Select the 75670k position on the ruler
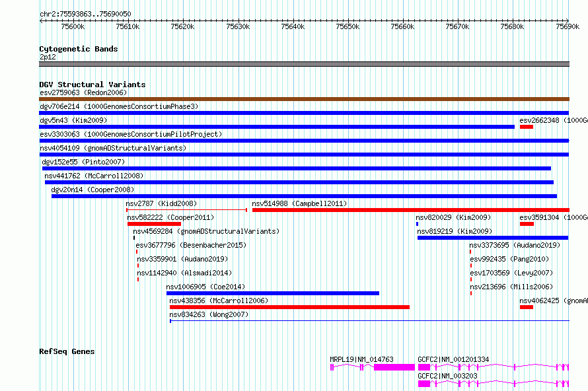This screenshot has height=391, width=588. click(x=457, y=26)
